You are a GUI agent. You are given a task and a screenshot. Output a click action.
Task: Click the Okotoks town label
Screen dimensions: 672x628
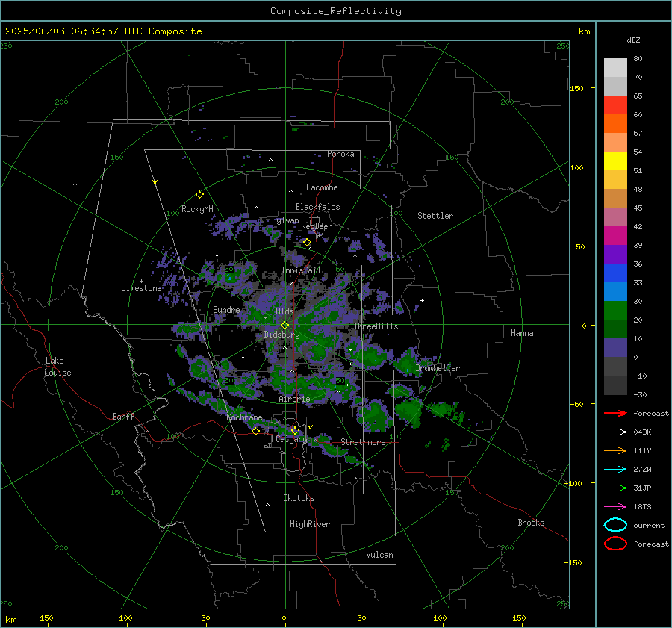click(299, 498)
